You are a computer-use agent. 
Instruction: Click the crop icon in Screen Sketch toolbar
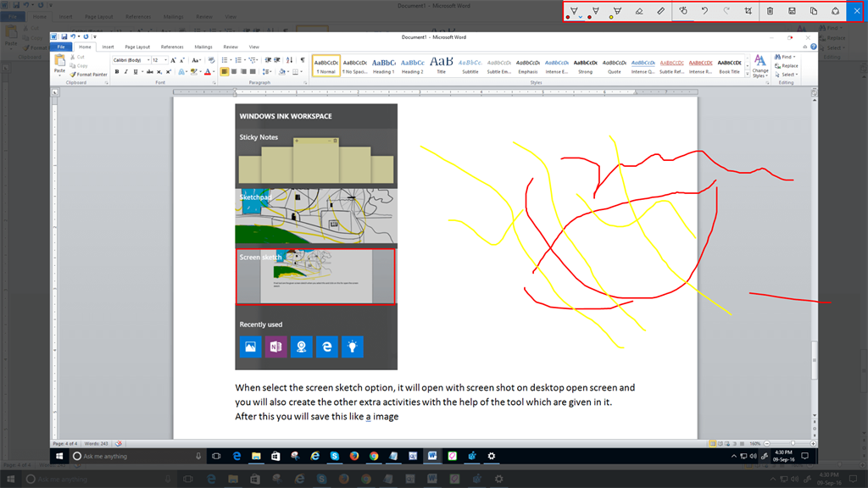click(x=748, y=11)
